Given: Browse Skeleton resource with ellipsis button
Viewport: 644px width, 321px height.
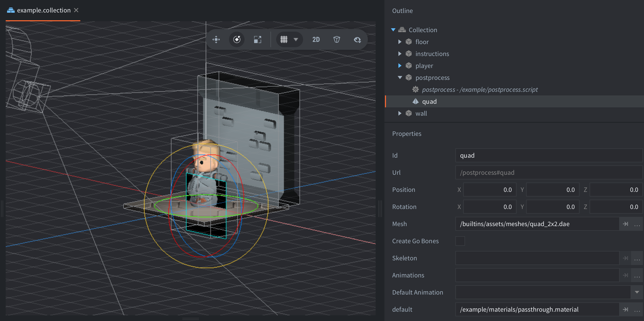Looking at the screenshot, I should [637, 258].
